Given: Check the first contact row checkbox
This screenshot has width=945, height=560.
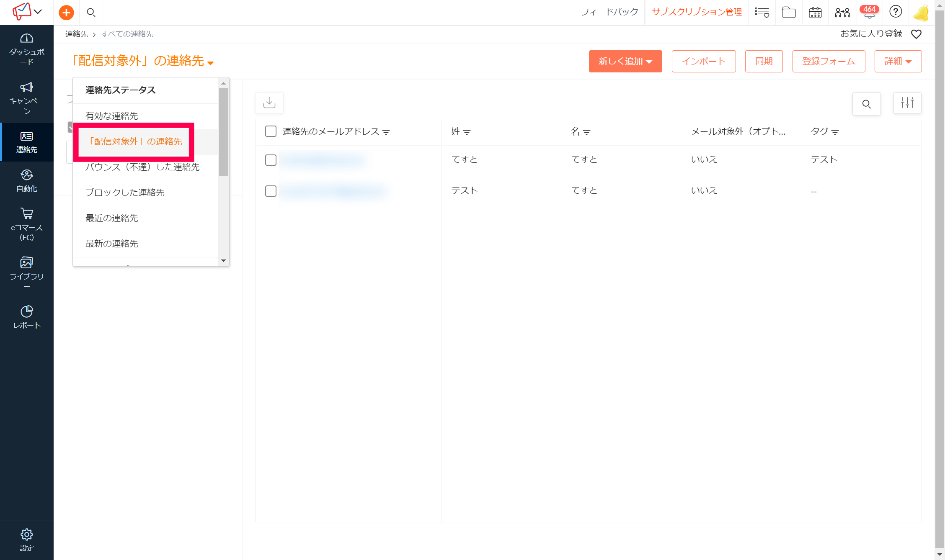Looking at the screenshot, I should pos(271,160).
